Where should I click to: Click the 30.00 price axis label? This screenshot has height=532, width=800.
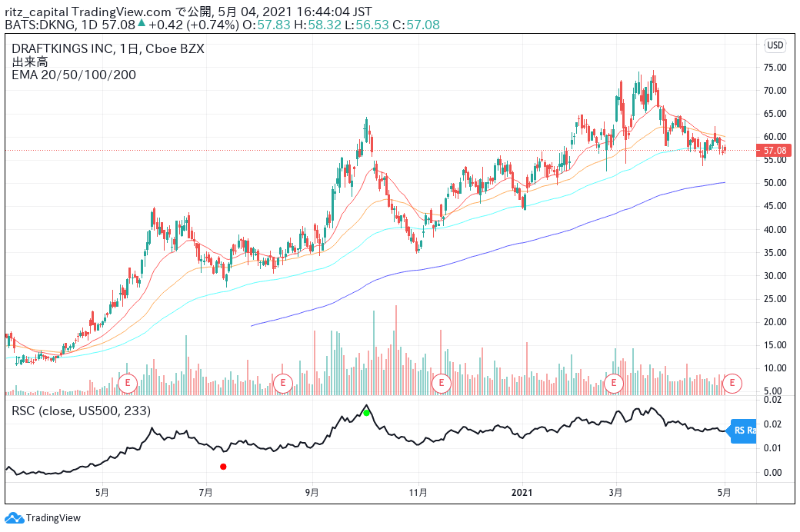775,276
